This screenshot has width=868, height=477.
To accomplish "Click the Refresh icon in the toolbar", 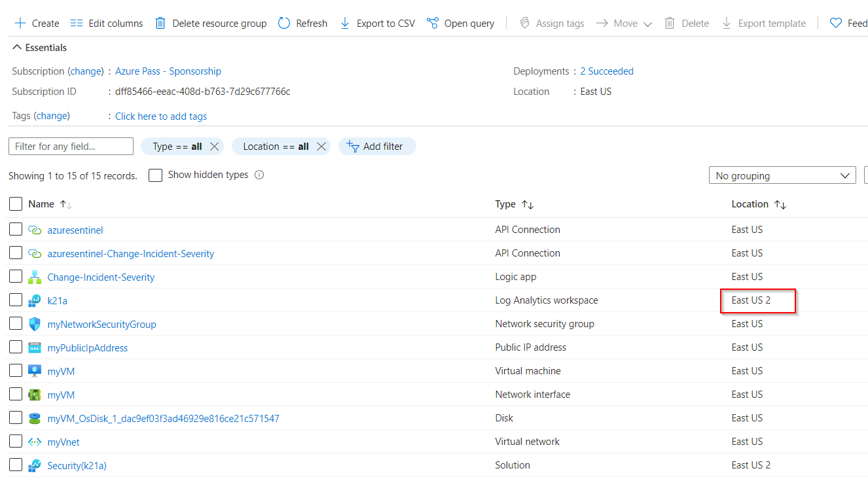I will 283,23.
